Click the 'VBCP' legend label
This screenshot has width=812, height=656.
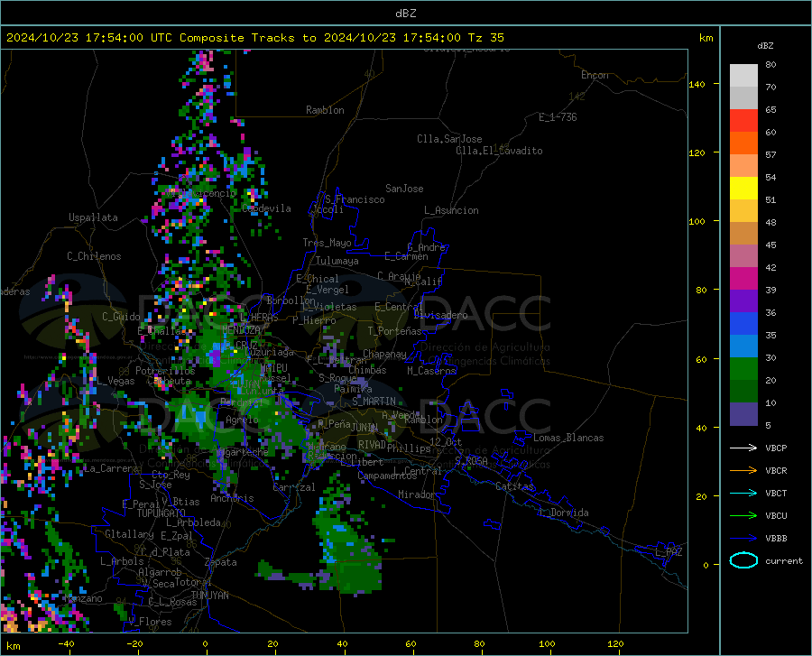tap(776, 448)
